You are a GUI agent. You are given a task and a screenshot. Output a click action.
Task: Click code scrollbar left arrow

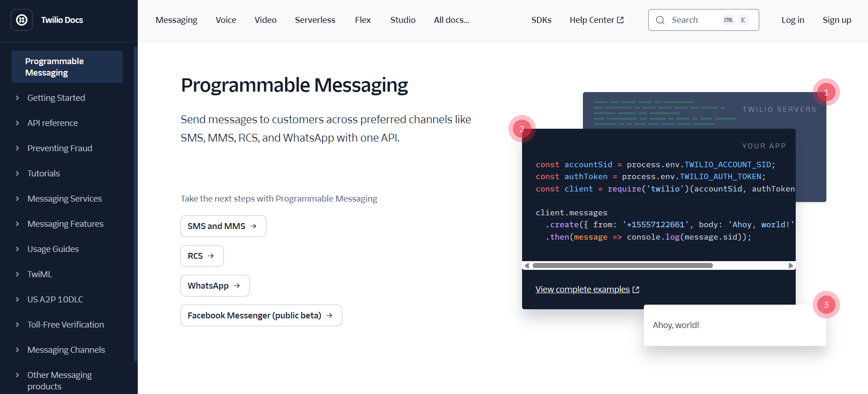point(527,266)
